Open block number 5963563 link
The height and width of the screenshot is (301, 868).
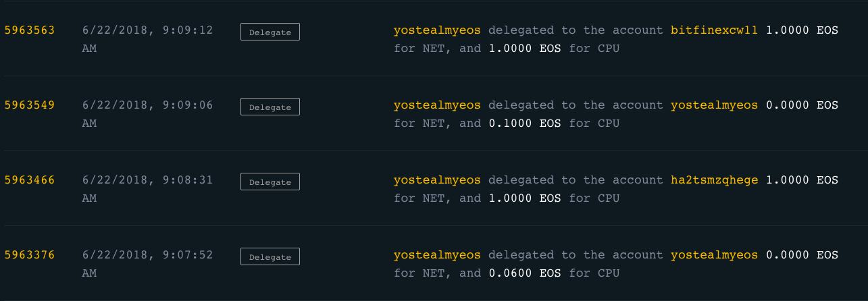coord(30,30)
